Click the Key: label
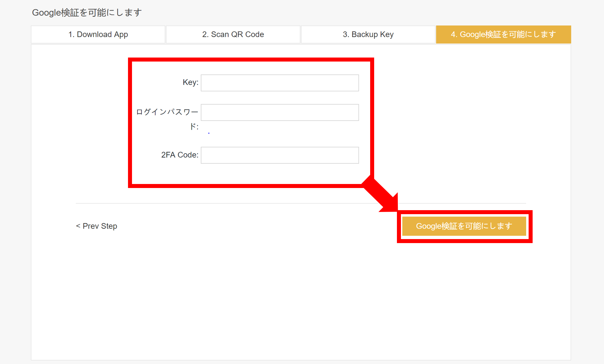604x364 pixels. 190,82
